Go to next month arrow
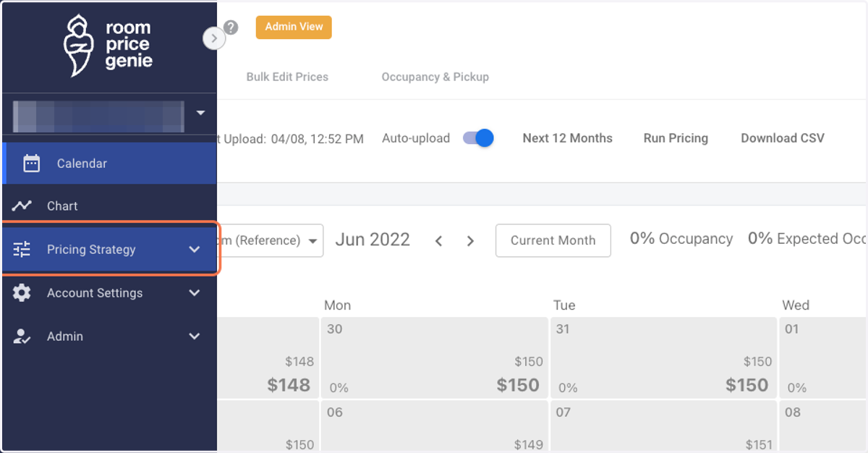The width and height of the screenshot is (868, 453). click(x=470, y=241)
